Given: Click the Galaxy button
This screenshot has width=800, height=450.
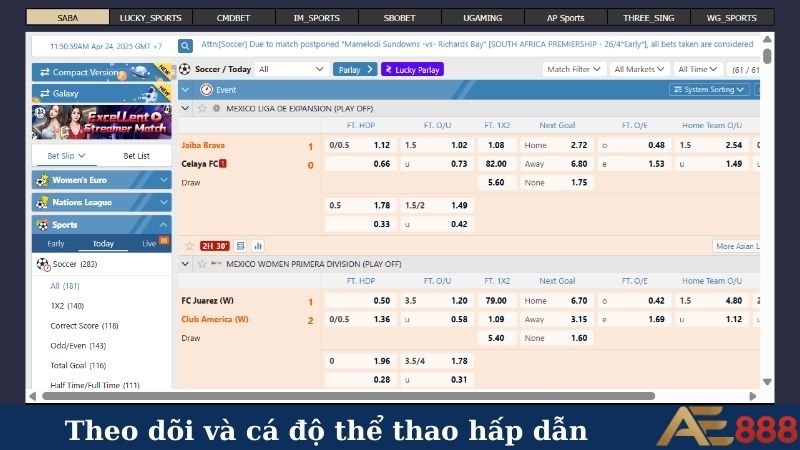Looking at the screenshot, I should [102, 93].
